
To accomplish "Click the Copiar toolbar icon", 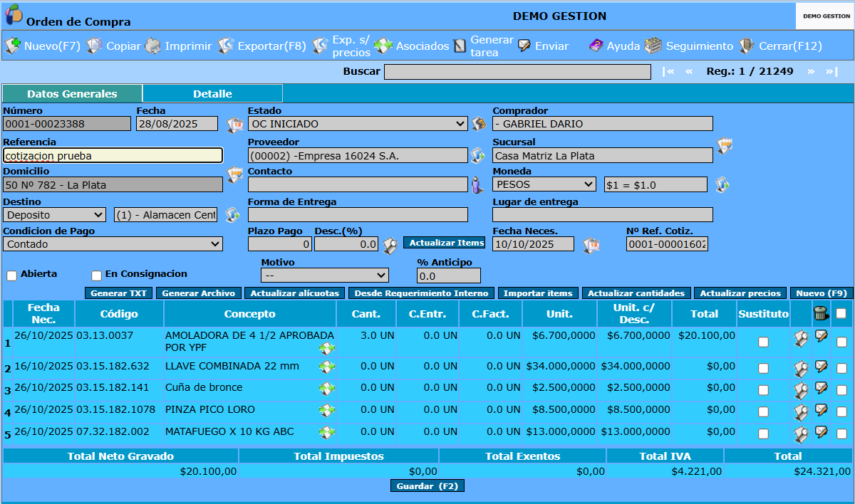I will 95,46.
